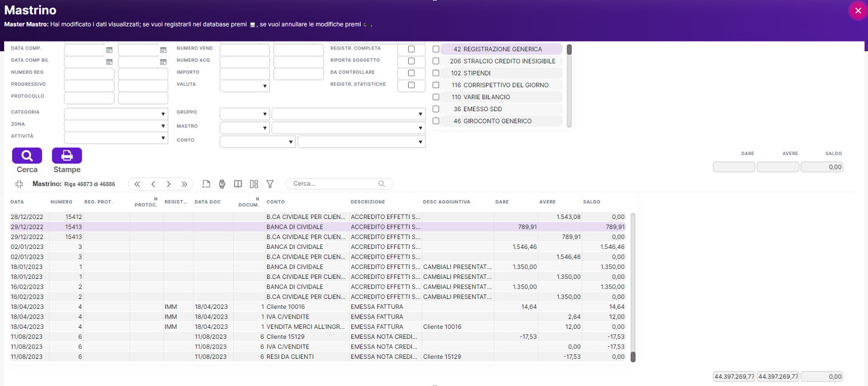Sort grid by the DATA column header
This screenshot has width=868, height=386.
(17, 202)
